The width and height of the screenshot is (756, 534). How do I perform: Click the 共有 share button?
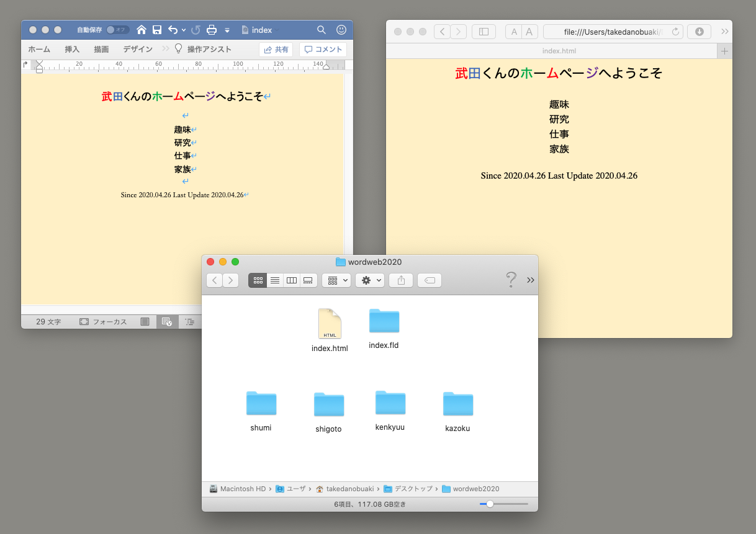[x=276, y=50]
